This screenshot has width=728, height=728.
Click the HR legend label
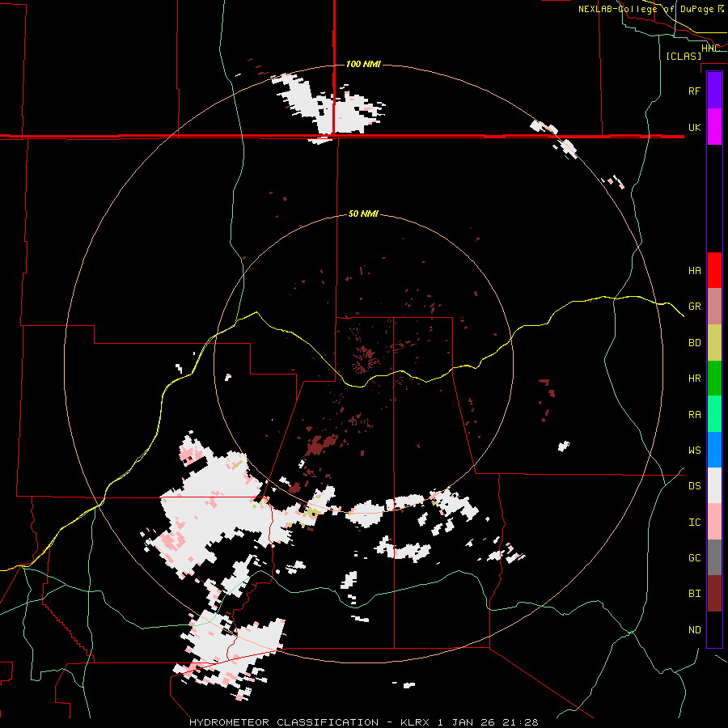click(694, 379)
